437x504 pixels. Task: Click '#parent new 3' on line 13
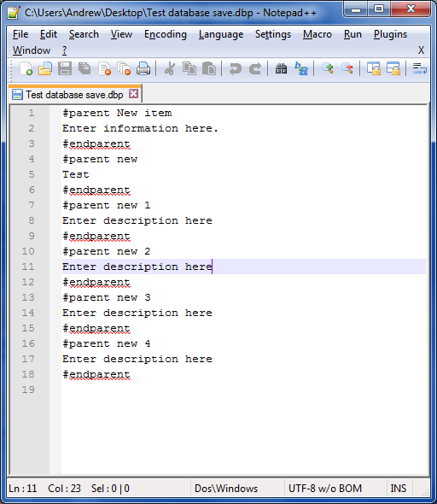click(107, 297)
